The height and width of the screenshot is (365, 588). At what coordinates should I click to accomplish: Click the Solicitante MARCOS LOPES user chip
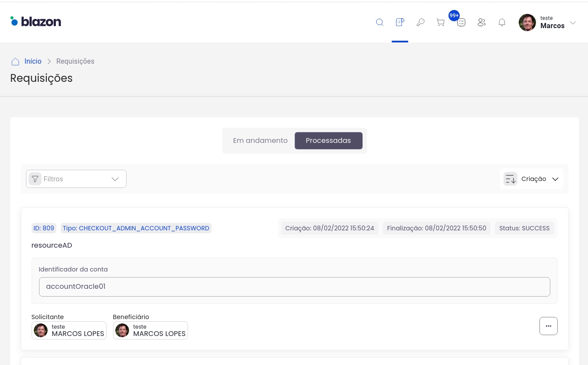tap(69, 330)
